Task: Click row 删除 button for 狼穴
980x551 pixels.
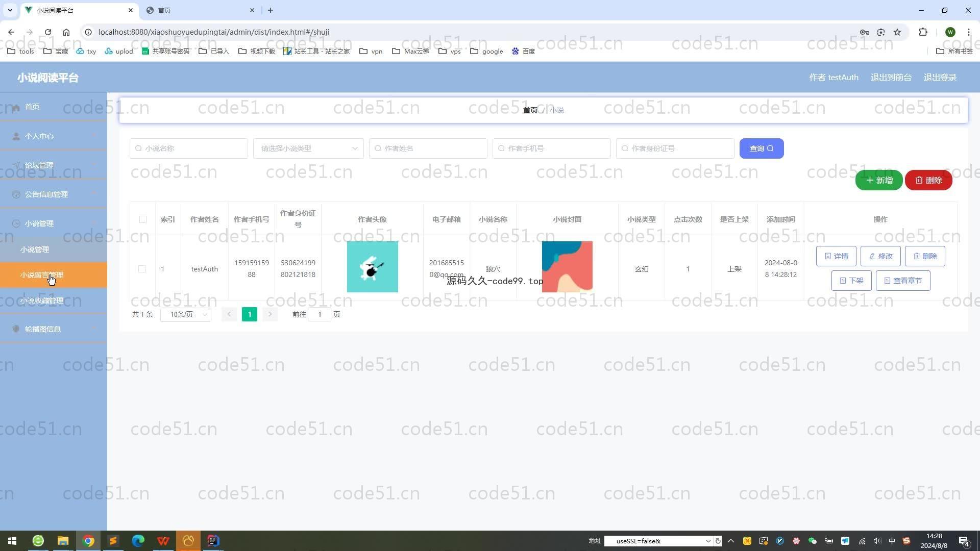Action: pyautogui.click(x=925, y=256)
